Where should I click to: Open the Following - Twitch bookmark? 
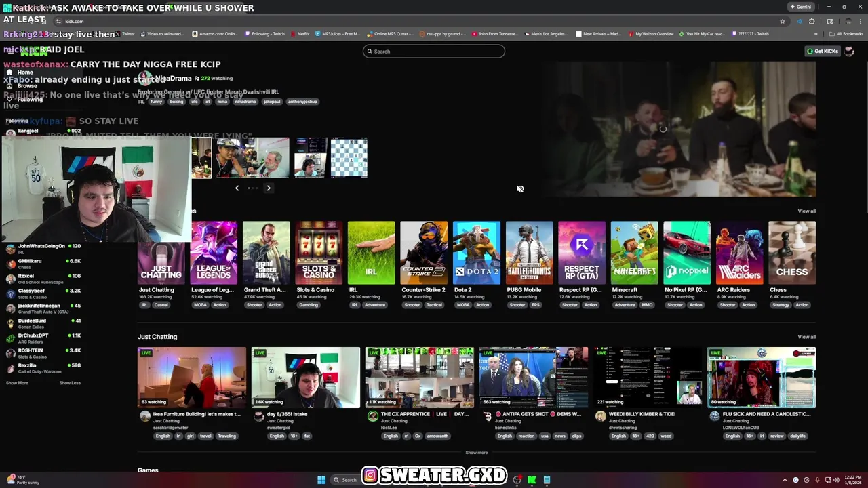click(264, 34)
